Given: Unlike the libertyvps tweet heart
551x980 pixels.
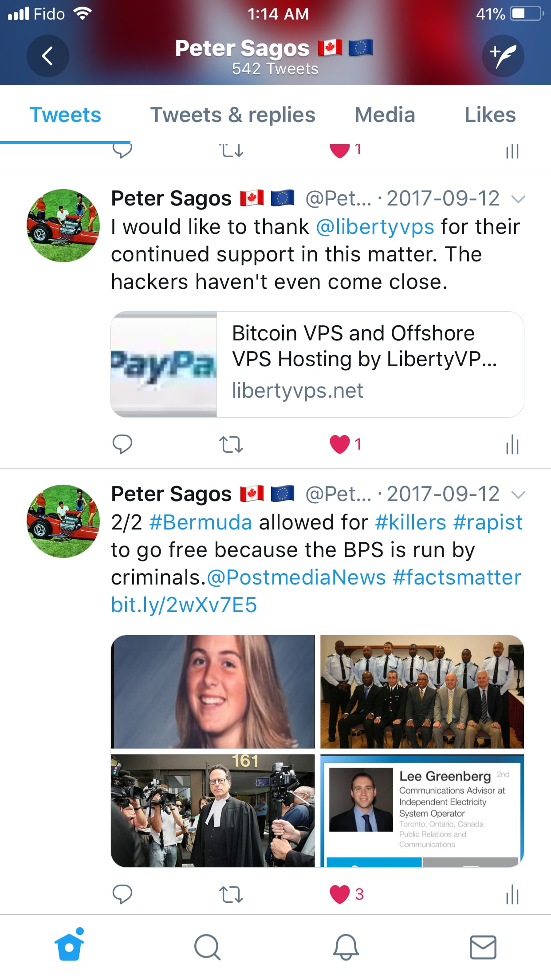Looking at the screenshot, I should (x=340, y=444).
